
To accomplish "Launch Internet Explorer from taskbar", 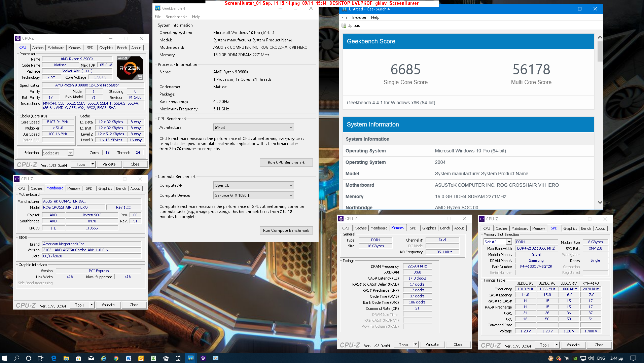I will pos(103,358).
